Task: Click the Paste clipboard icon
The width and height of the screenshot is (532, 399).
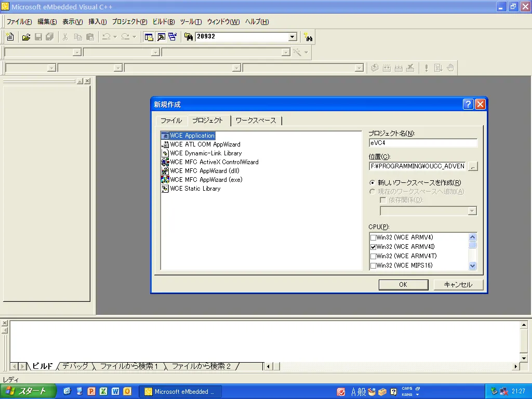Action: [x=90, y=37]
